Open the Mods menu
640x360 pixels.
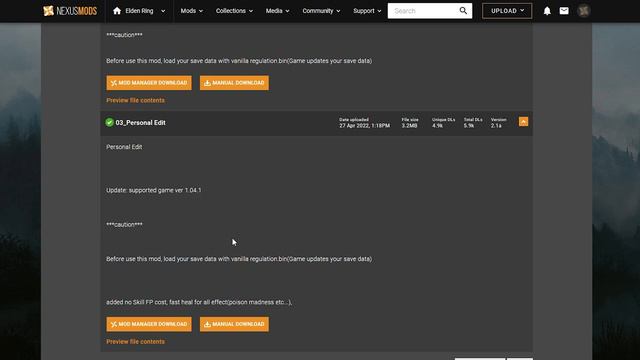191,11
